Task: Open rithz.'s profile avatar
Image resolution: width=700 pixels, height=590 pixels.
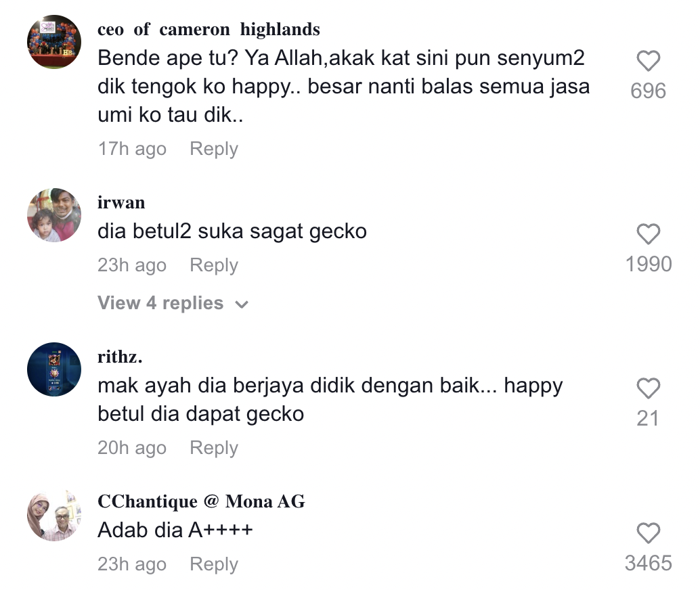Action: (54, 369)
